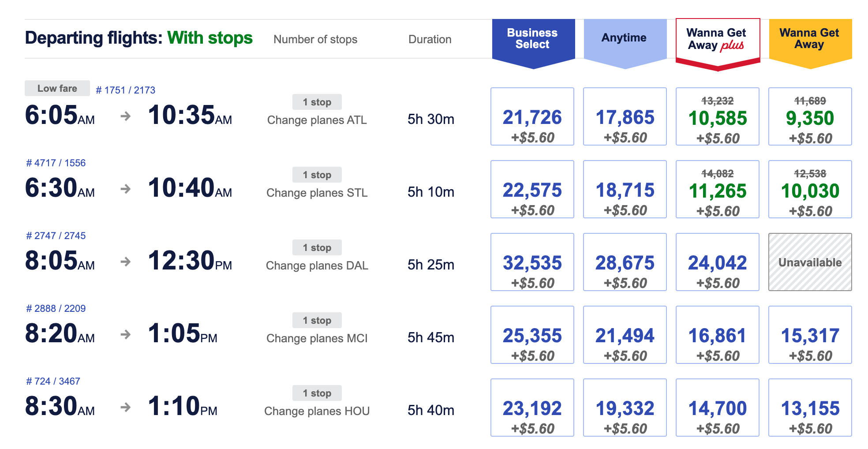Viewport: 868px width, 449px height.
Task: Click the Number of stops column header
Action: [x=316, y=39]
